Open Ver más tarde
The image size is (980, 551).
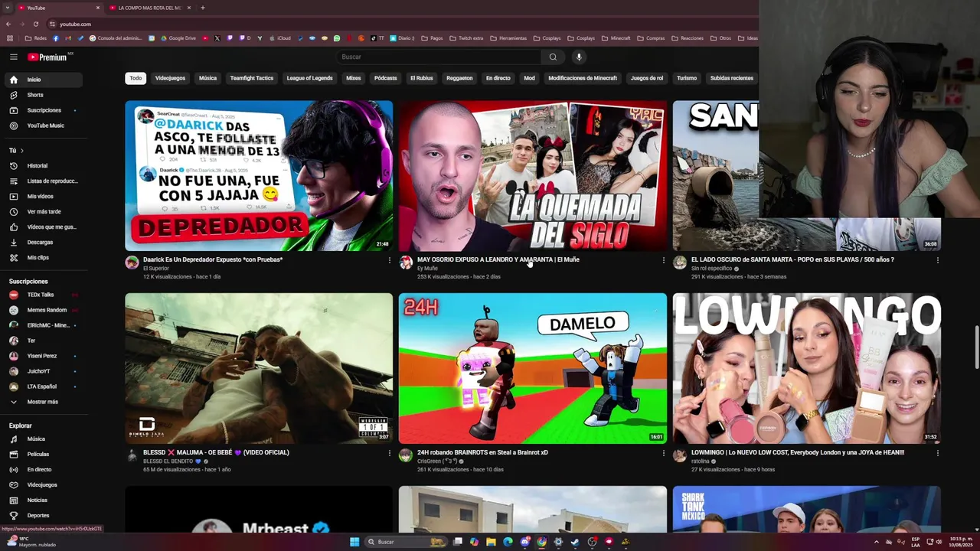[x=43, y=212]
